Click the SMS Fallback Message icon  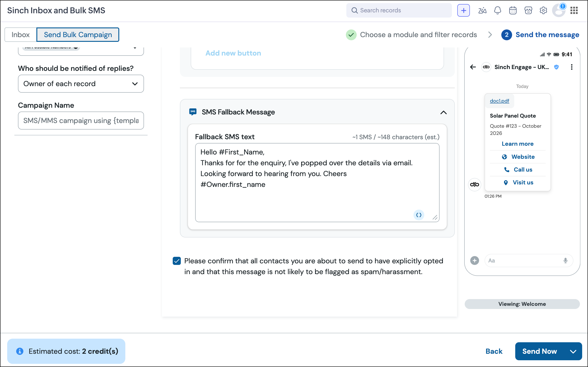pos(193,112)
